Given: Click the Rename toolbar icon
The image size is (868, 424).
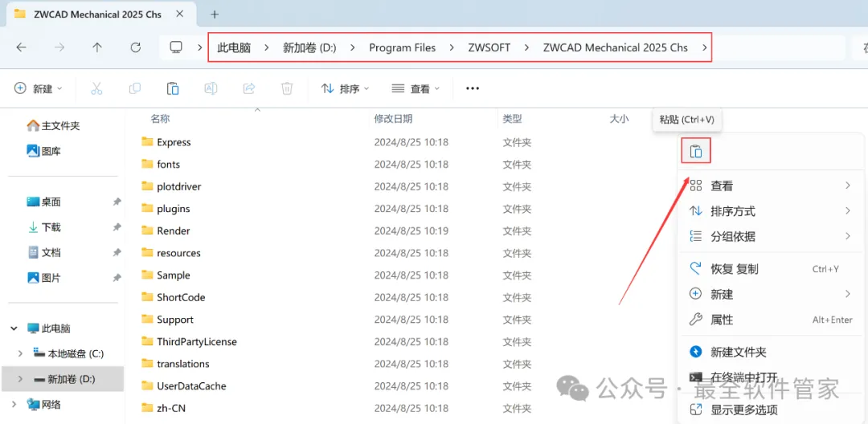Looking at the screenshot, I should [x=211, y=88].
